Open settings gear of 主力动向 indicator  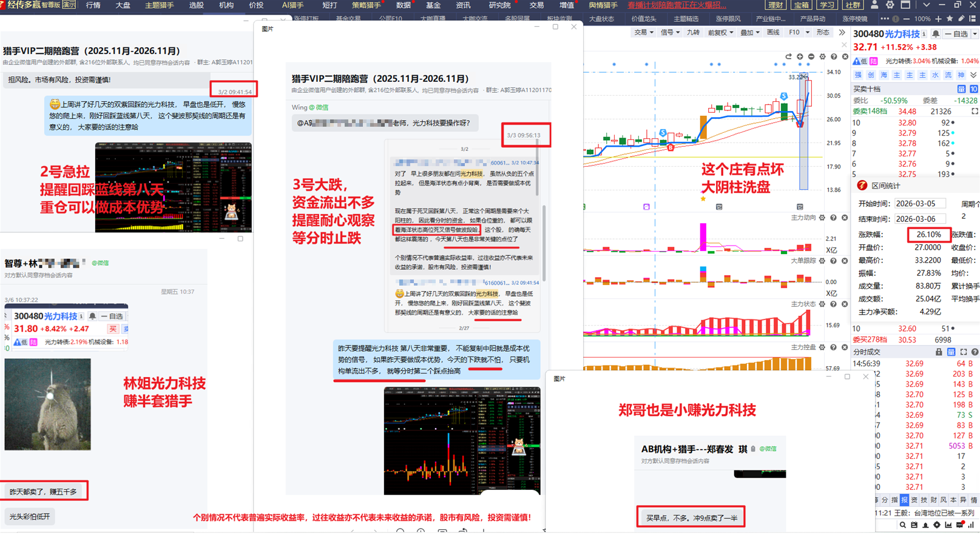click(x=822, y=218)
